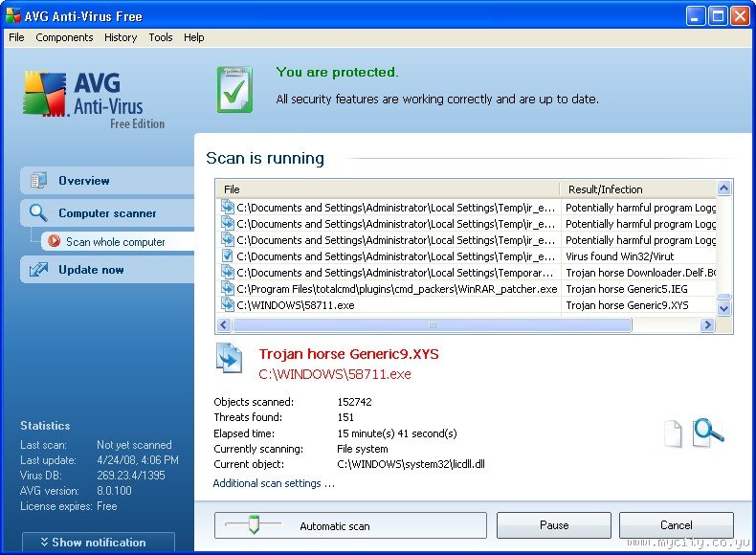
Task: Click Virus DB value 269.23.4/1395
Action: pyautogui.click(x=131, y=476)
